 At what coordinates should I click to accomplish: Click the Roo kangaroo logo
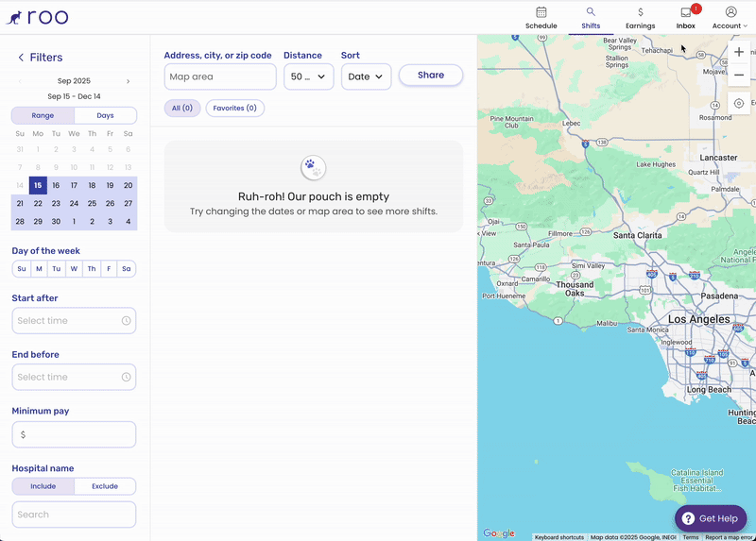pos(37,17)
